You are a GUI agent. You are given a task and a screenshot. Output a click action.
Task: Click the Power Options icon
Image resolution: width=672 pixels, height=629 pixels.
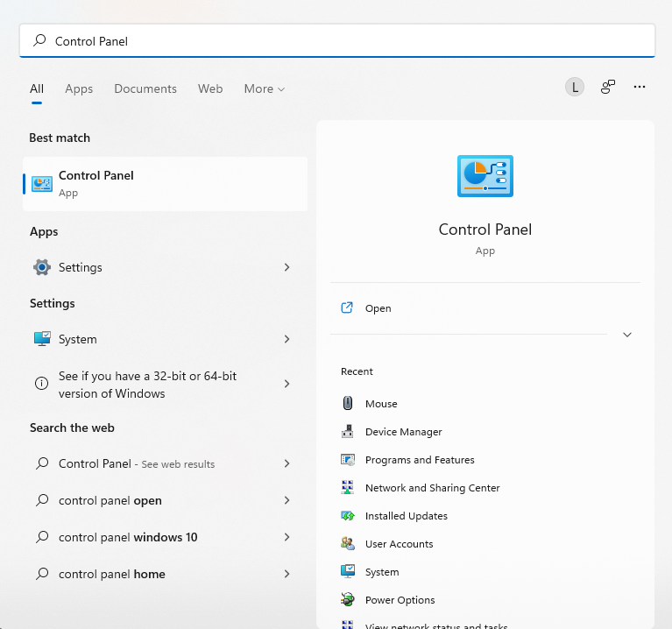click(x=348, y=599)
